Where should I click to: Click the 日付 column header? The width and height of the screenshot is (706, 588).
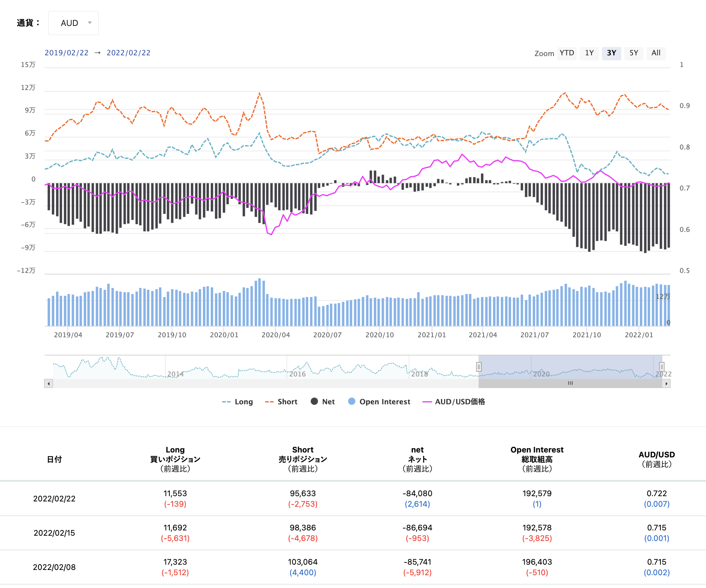pyautogui.click(x=54, y=459)
